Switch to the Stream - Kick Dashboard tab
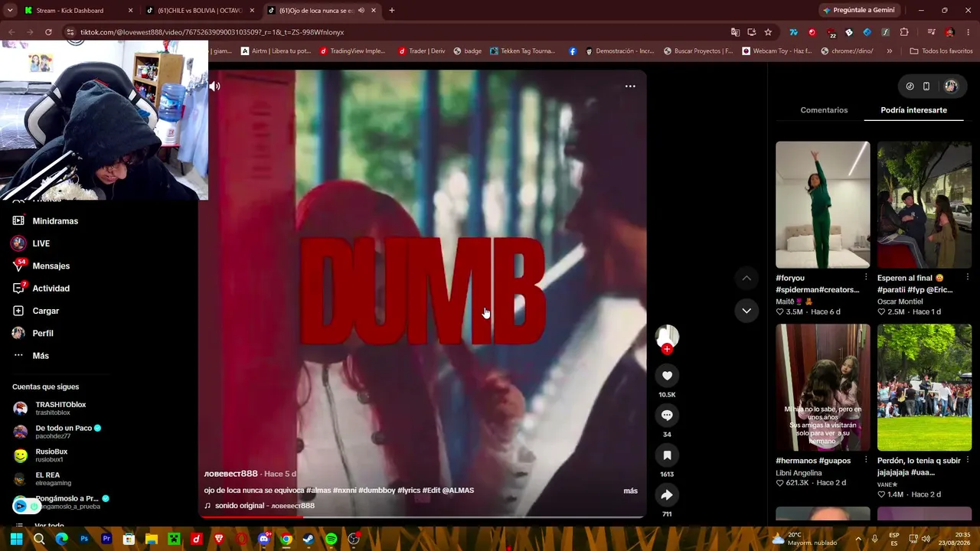 tap(79, 11)
